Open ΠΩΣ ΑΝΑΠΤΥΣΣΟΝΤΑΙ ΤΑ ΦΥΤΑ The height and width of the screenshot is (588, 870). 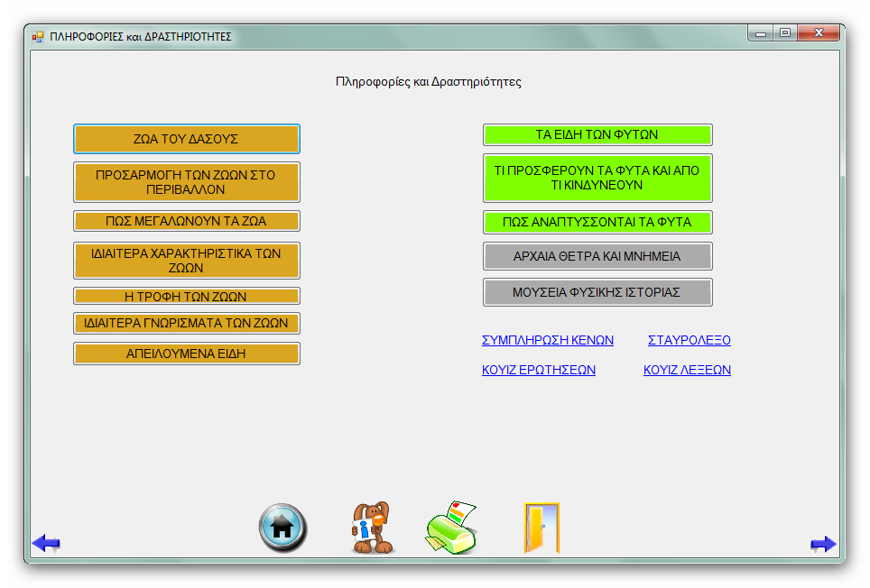click(x=597, y=222)
